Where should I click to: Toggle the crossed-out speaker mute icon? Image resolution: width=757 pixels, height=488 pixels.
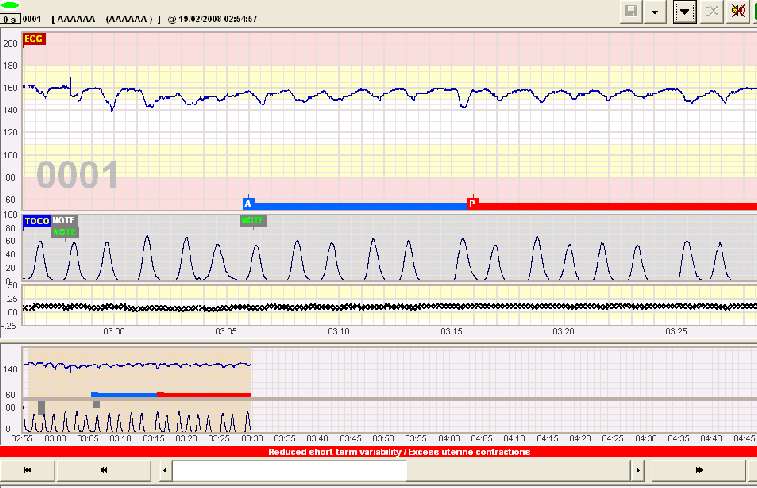pos(738,11)
